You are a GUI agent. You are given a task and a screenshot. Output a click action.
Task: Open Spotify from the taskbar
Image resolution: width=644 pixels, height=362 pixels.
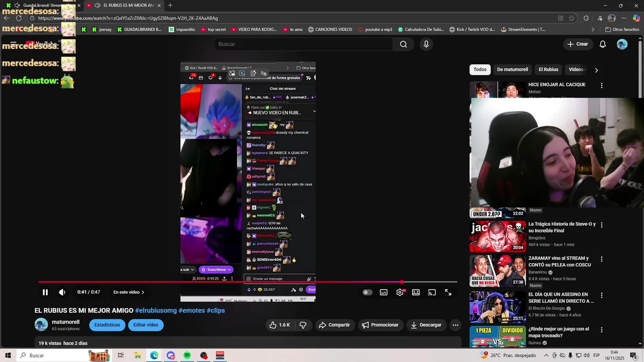tap(187, 355)
